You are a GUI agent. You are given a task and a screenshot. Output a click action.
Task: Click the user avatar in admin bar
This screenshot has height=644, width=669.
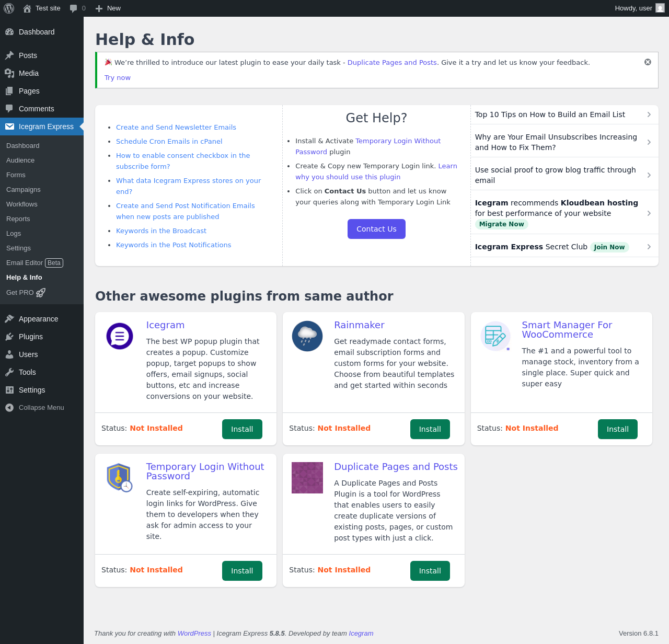click(660, 8)
